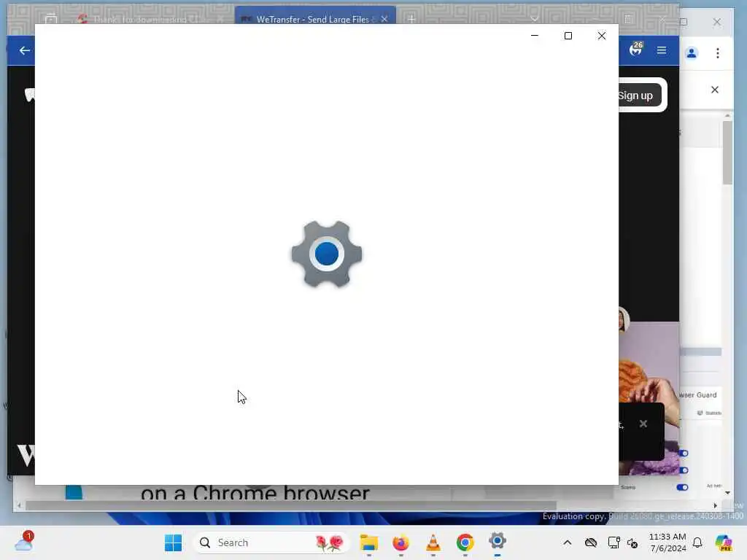Launch Firefox from the taskbar
This screenshot has width=747, height=560.
pyautogui.click(x=400, y=542)
